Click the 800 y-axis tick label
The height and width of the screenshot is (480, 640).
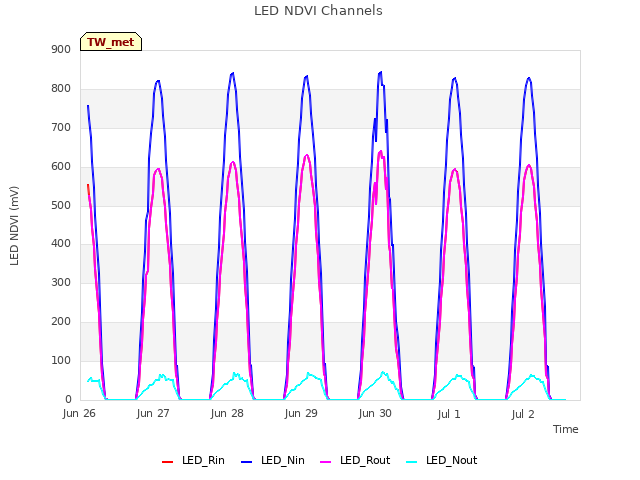[61, 88]
